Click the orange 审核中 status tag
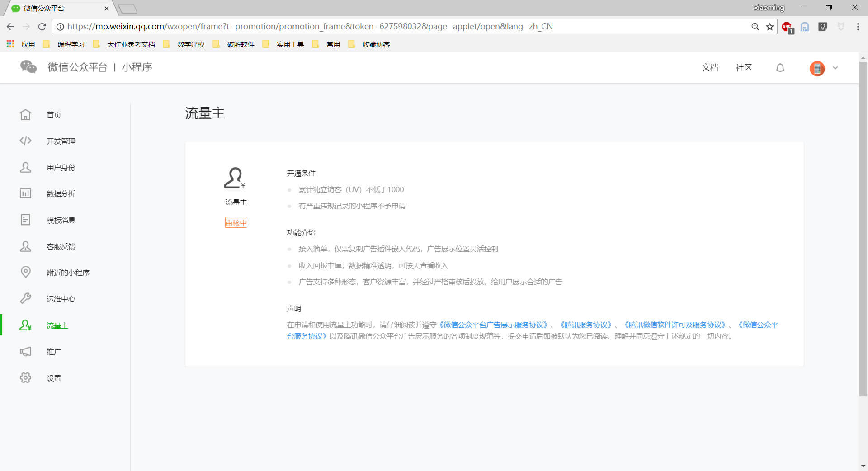This screenshot has height=471, width=868. pos(236,223)
